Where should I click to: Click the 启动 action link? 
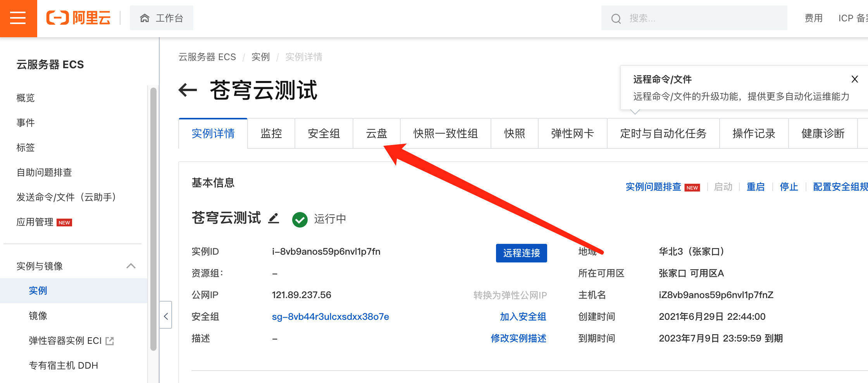(x=723, y=187)
